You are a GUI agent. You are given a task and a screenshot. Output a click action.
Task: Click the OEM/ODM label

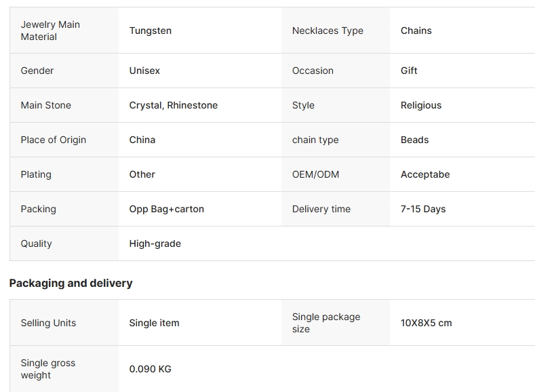(315, 174)
